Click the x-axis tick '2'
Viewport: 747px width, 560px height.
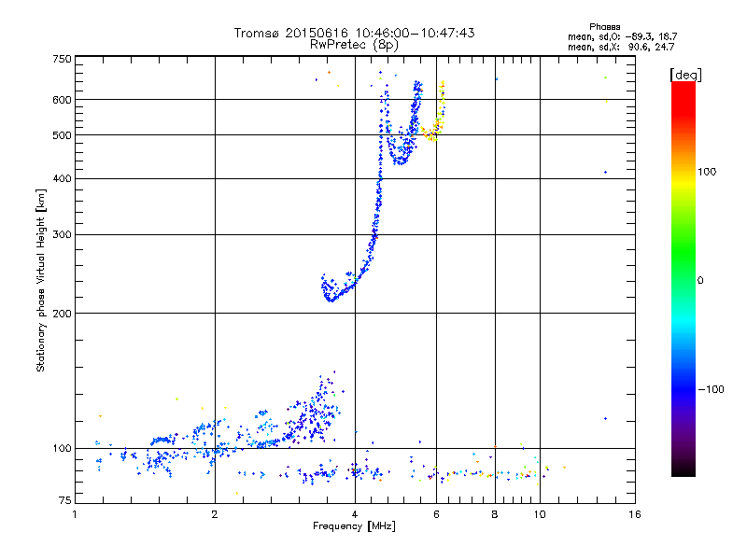coord(215,514)
